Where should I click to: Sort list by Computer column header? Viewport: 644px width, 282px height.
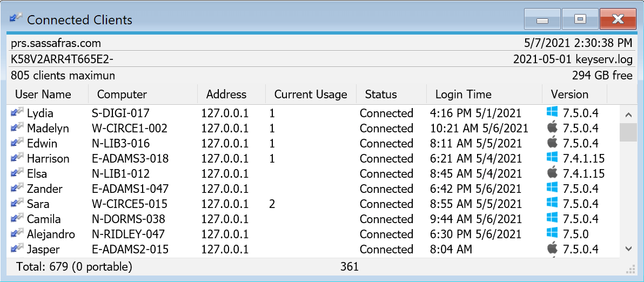point(122,94)
